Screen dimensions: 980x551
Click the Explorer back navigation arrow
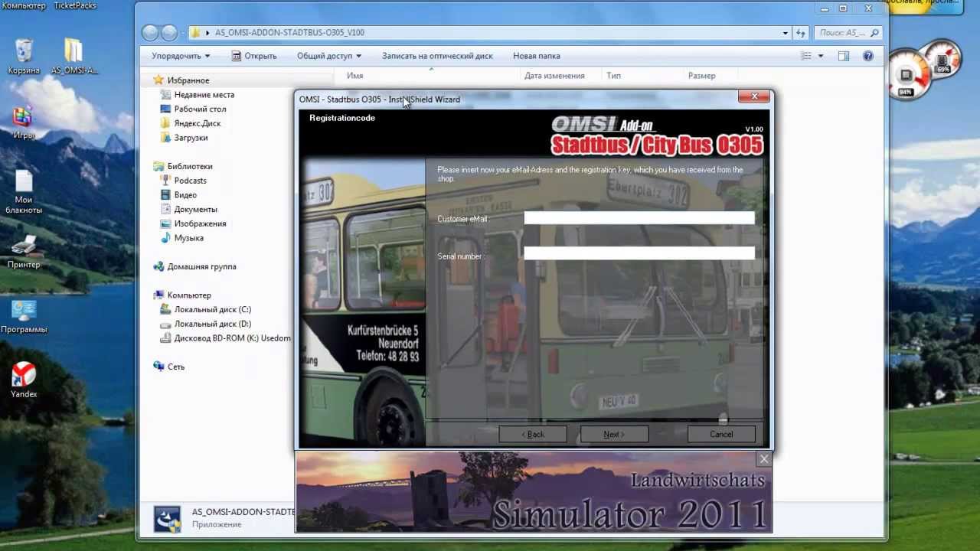pyautogui.click(x=150, y=33)
